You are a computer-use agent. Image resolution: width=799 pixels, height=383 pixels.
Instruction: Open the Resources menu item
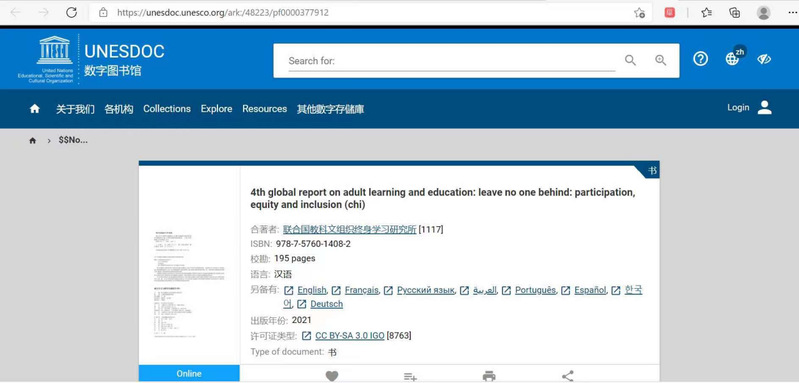tap(264, 108)
